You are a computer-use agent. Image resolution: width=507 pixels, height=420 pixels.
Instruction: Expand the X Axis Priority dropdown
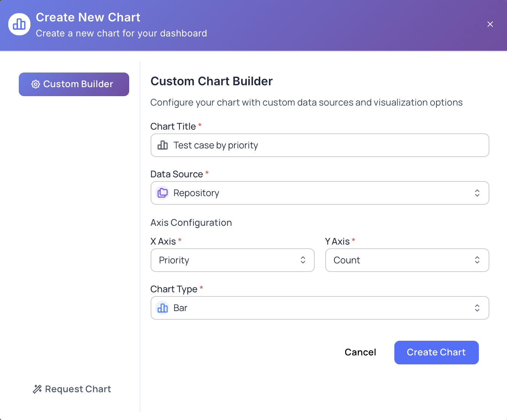[x=302, y=260]
